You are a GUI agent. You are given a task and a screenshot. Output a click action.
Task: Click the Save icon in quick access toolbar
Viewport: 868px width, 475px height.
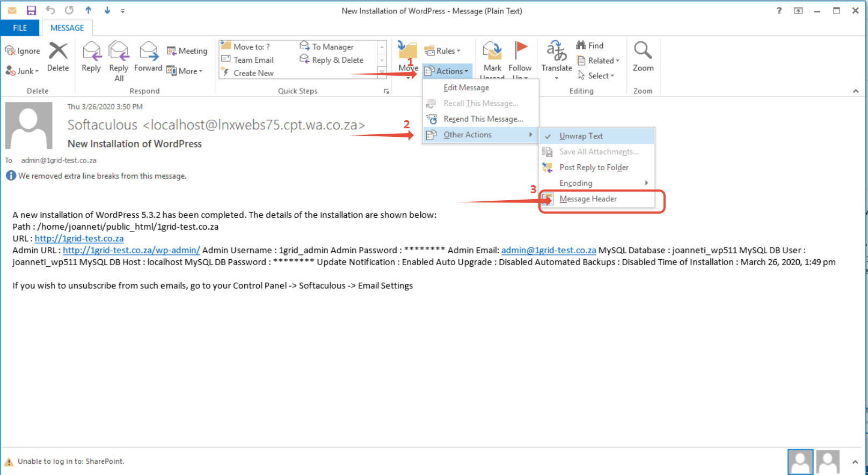(x=31, y=10)
